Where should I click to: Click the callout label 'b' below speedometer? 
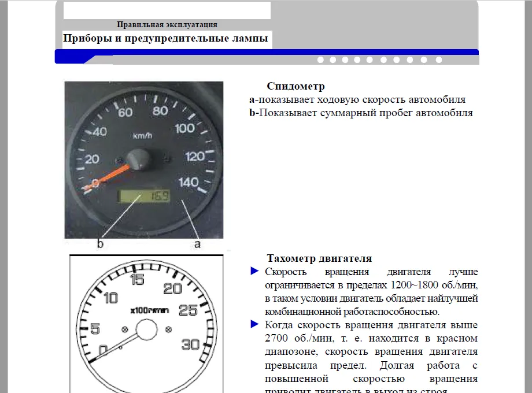tap(100, 244)
